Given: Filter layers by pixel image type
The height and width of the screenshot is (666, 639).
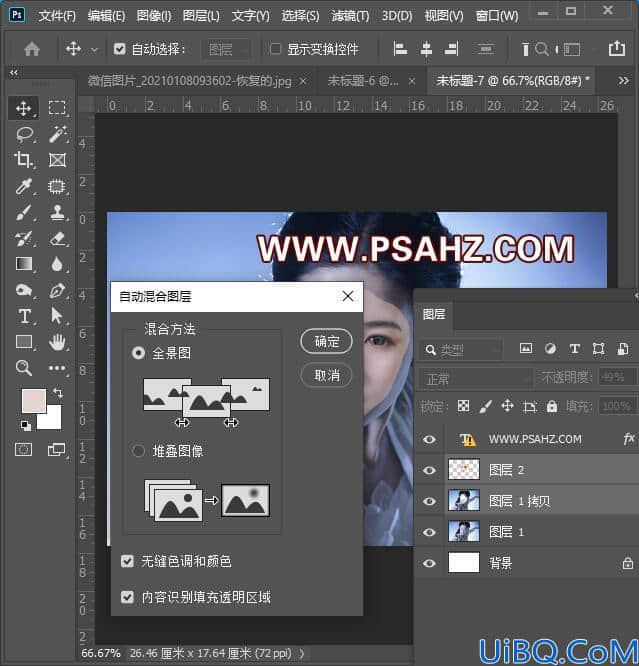Looking at the screenshot, I should 526,349.
